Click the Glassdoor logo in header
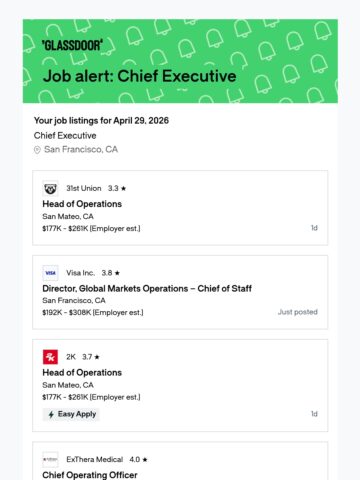Screen dimensions: 360x480 tap(72, 45)
